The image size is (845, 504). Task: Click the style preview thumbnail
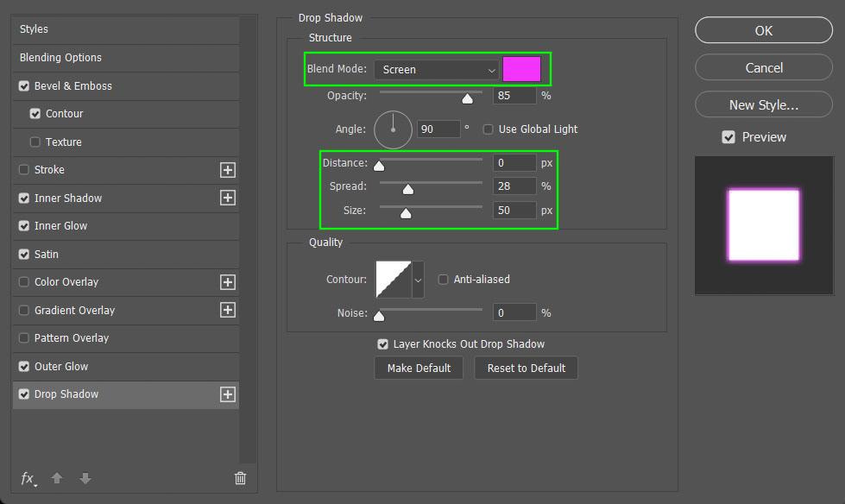click(764, 225)
